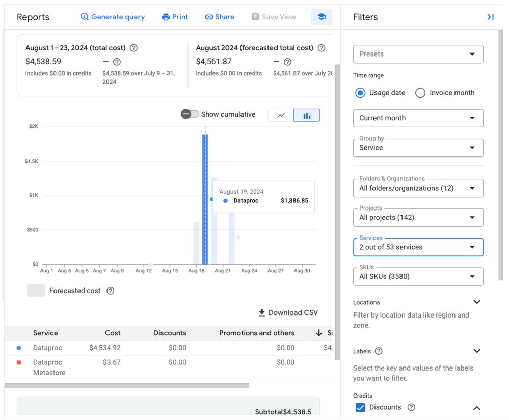Toggle Show cumulative switch

coord(190,114)
